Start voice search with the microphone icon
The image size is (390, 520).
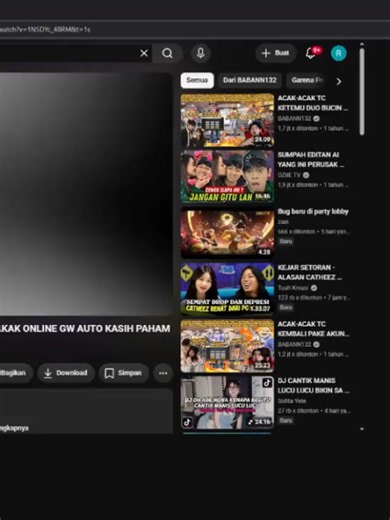click(200, 53)
